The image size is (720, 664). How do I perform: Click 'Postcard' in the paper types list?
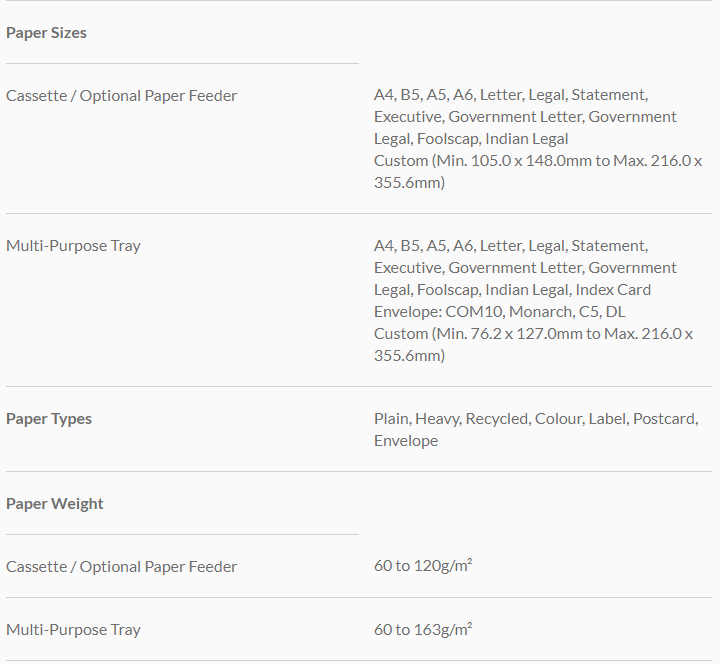pos(664,419)
